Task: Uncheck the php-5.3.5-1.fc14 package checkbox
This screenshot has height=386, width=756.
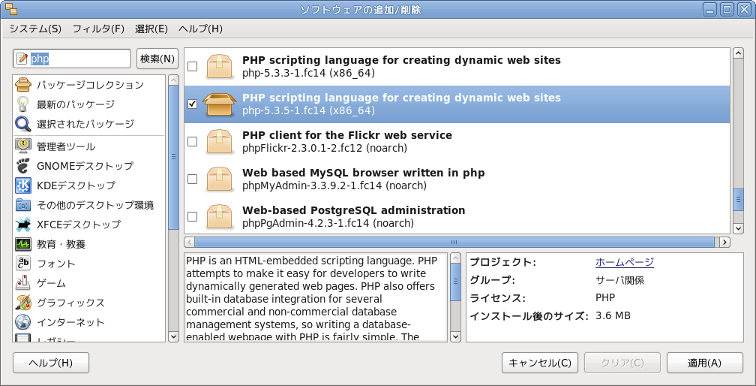Action: click(x=192, y=104)
